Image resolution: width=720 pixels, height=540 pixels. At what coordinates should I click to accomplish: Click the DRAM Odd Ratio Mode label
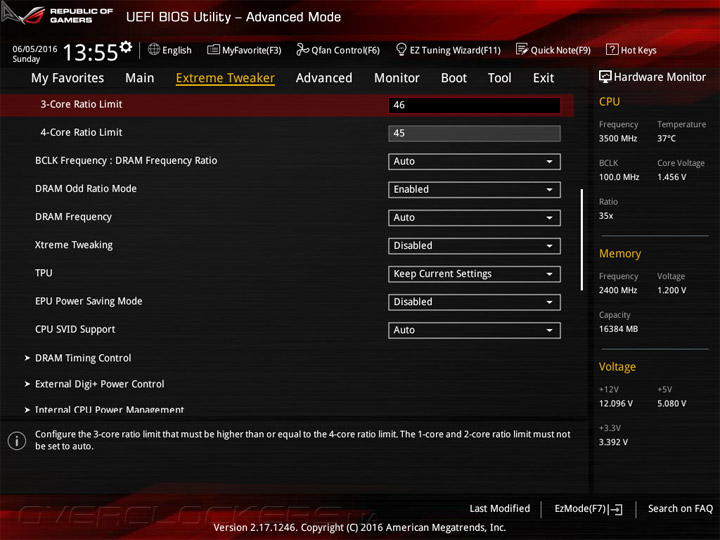pos(86,189)
